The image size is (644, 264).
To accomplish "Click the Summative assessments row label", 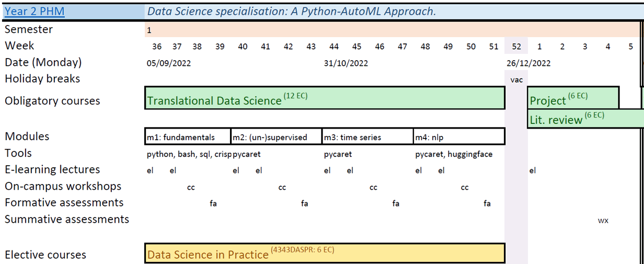I will click(x=67, y=220).
